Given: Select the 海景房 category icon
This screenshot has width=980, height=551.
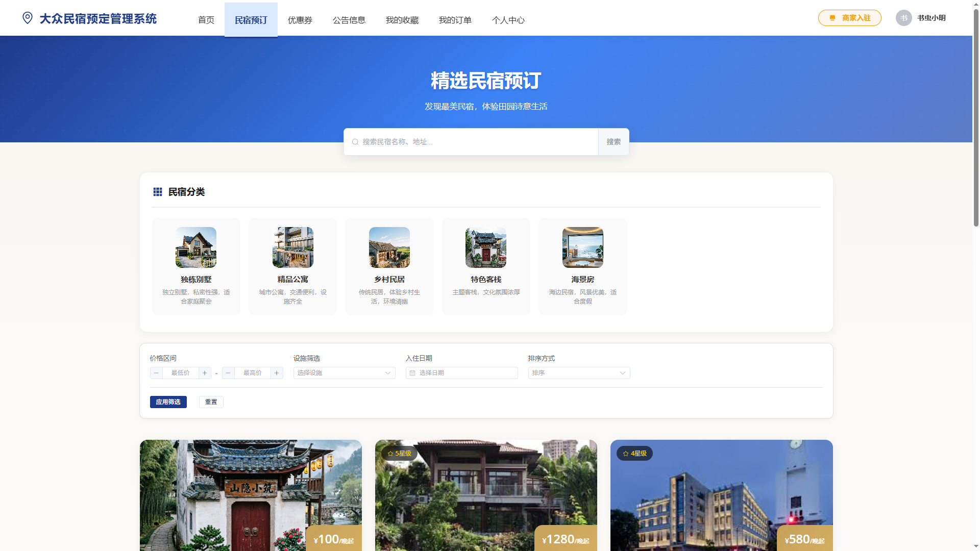Looking at the screenshot, I should click(x=583, y=247).
